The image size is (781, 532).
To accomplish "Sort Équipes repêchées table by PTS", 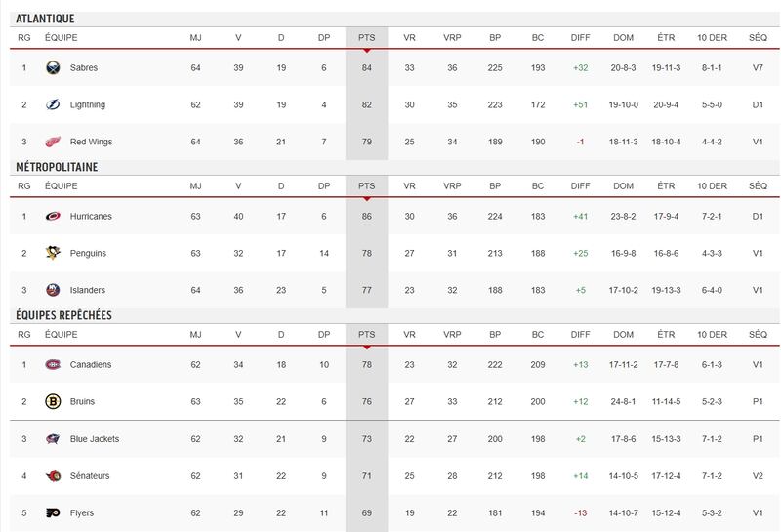I will [x=366, y=334].
